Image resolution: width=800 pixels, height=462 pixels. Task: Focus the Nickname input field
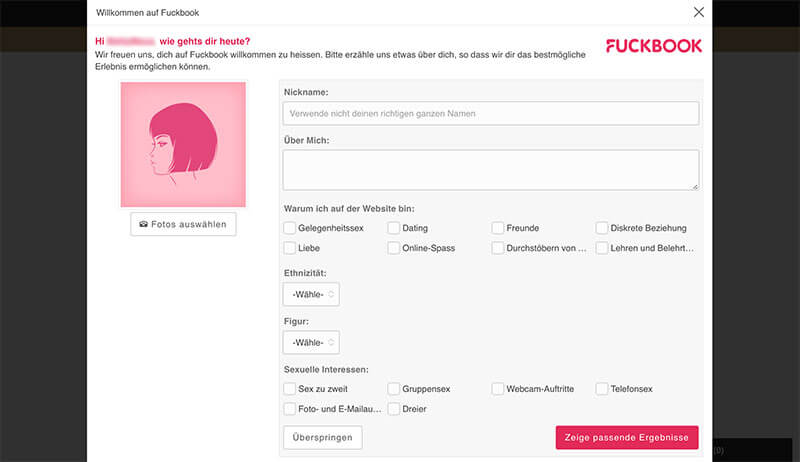[490, 113]
